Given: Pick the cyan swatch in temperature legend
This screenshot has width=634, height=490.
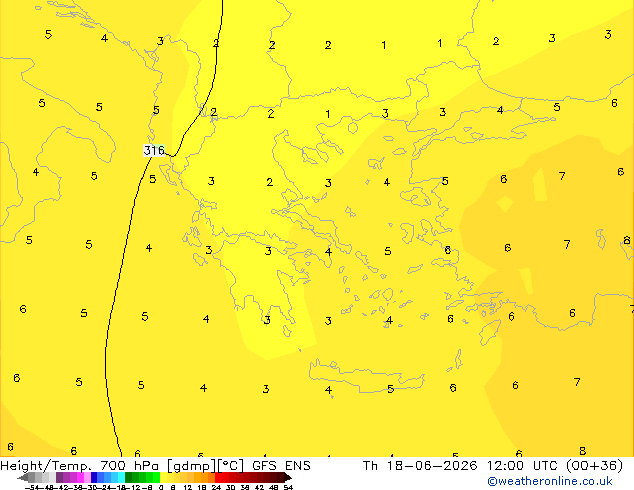Looking at the screenshot, I should [x=121, y=477].
